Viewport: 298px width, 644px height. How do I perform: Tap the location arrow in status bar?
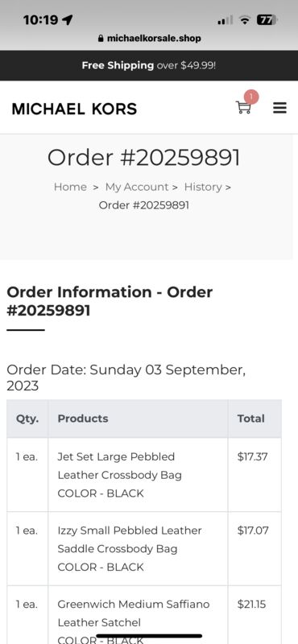coord(67,19)
